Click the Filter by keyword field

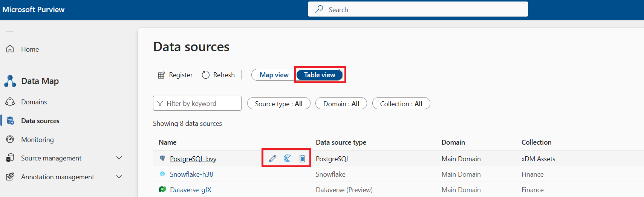click(x=197, y=103)
